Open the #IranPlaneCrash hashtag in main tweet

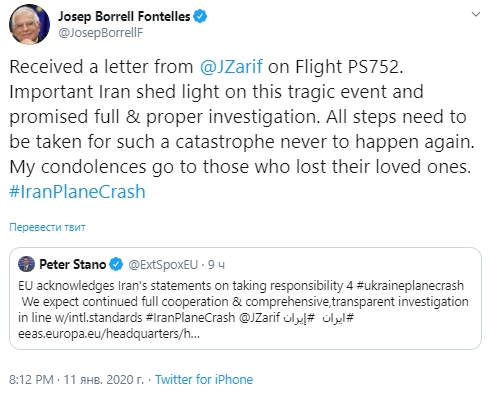(77, 192)
